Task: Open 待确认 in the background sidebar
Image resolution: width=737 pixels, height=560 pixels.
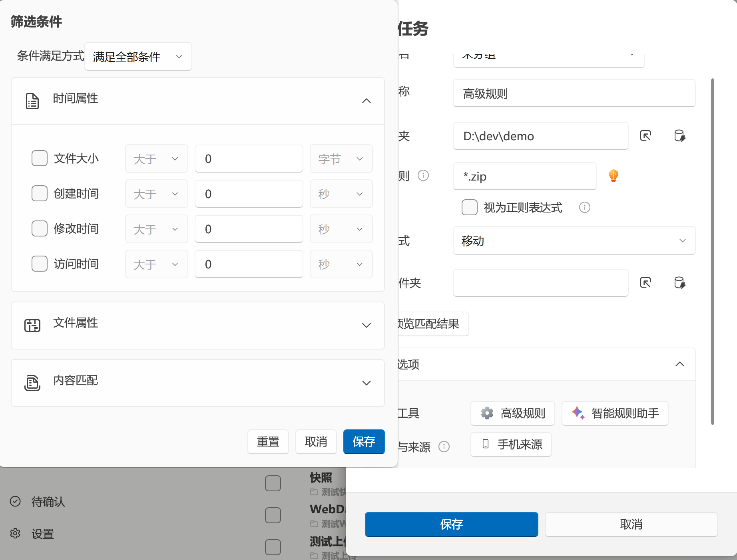Action: point(38,501)
